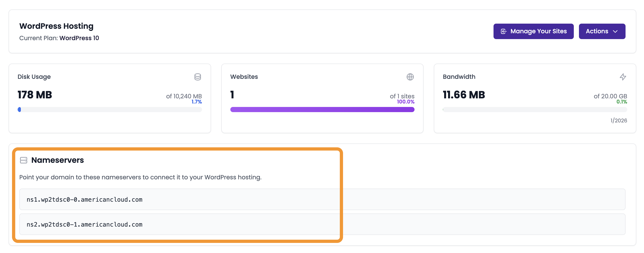Click the 100.0% websites percentage label
Image resolution: width=644 pixels, height=253 pixels.
pos(406,102)
